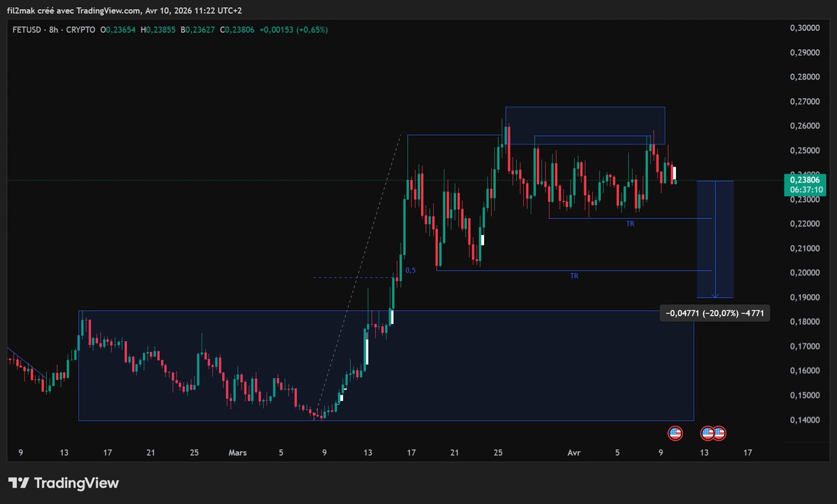This screenshot has width=837, height=504.
Task: Click the 0,15000 price axis label
Action: [x=804, y=395]
